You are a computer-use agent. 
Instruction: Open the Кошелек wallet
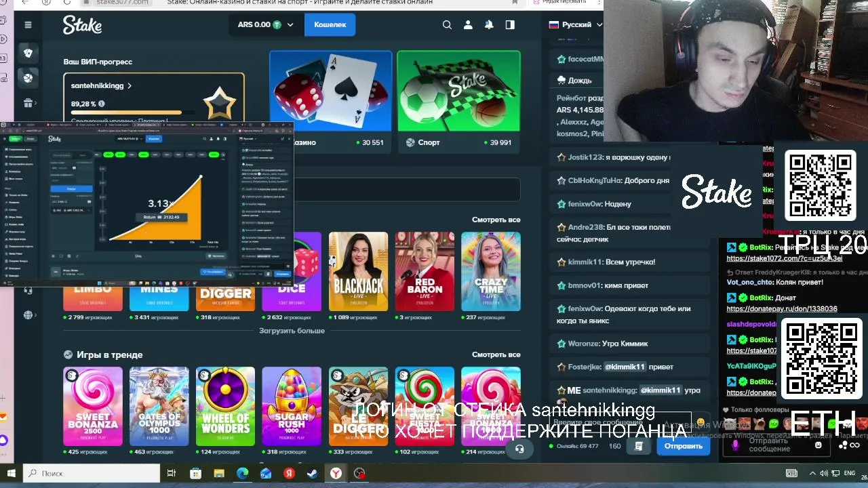coord(330,24)
